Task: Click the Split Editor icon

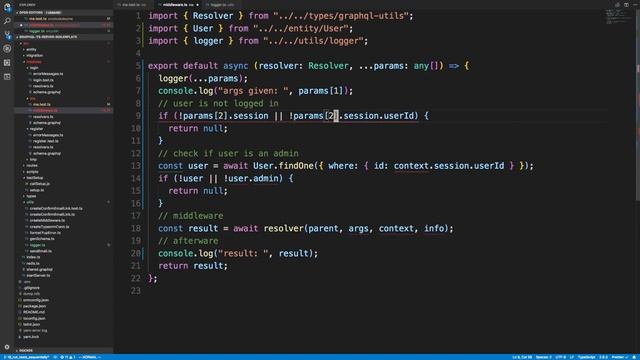Action: tap(626, 5)
